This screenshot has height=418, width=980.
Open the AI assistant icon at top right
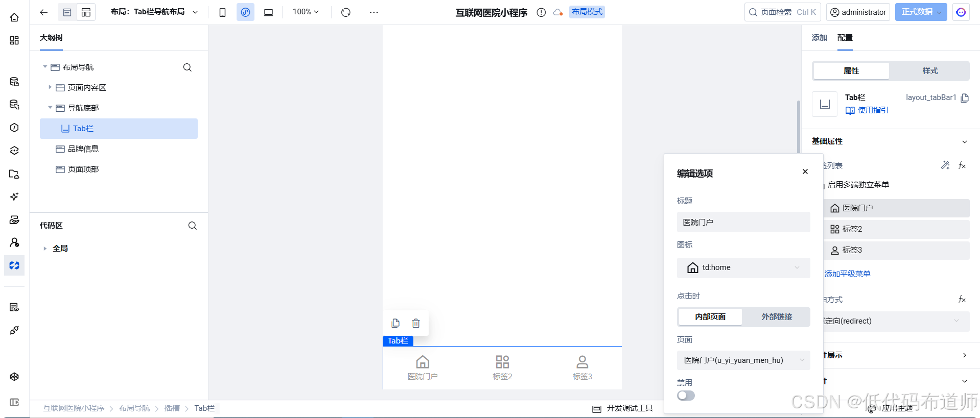[961, 12]
